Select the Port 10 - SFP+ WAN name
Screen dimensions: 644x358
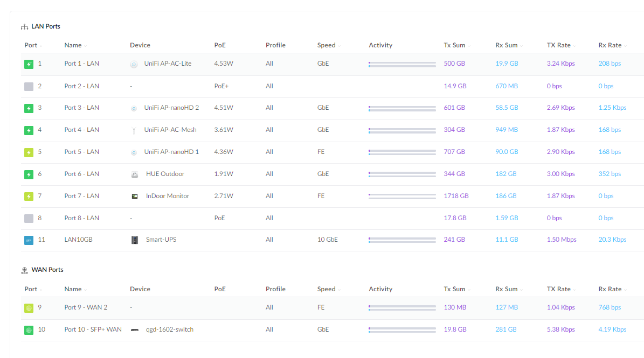pyautogui.click(x=93, y=329)
